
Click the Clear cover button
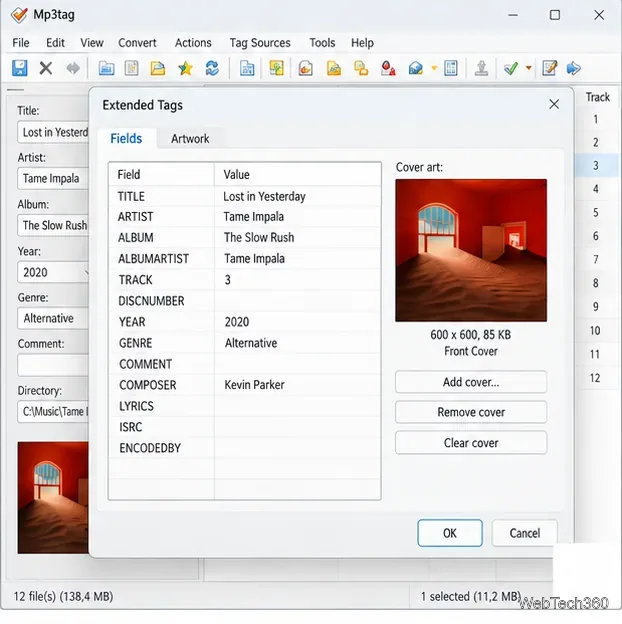click(x=471, y=443)
